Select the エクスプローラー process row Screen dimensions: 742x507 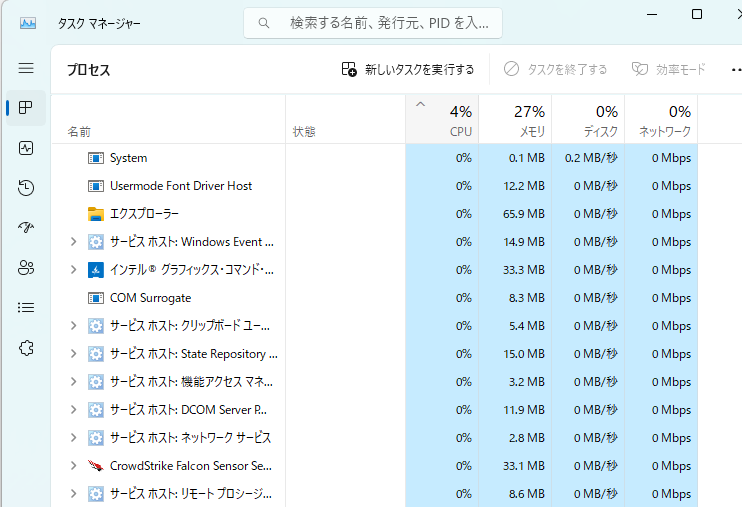[374, 214]
